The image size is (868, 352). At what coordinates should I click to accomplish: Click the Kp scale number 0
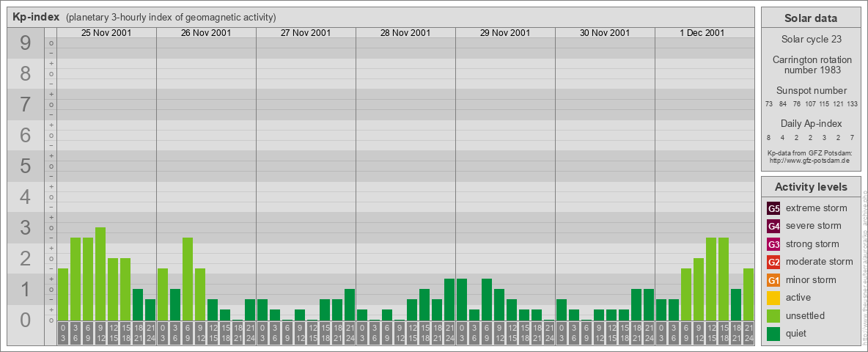(26, 319)
